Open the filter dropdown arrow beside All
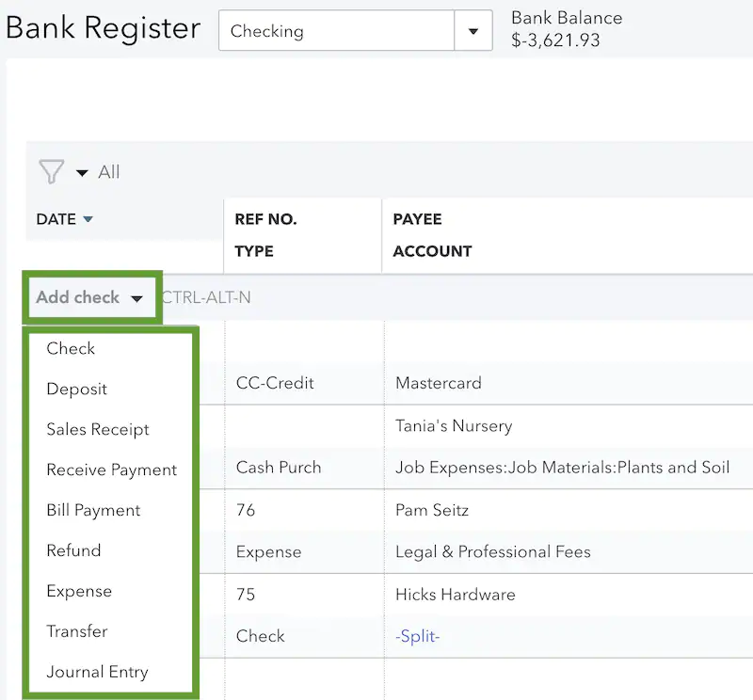 pos(82,173)
